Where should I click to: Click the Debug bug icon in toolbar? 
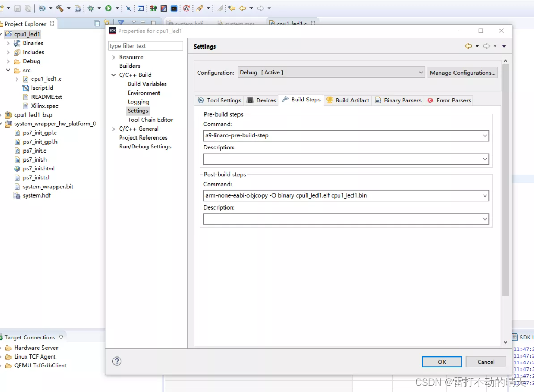(x=91, y=8)
